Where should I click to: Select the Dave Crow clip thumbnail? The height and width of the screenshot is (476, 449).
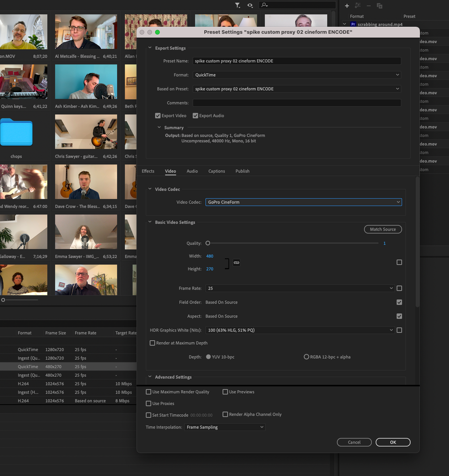point(86,182)
